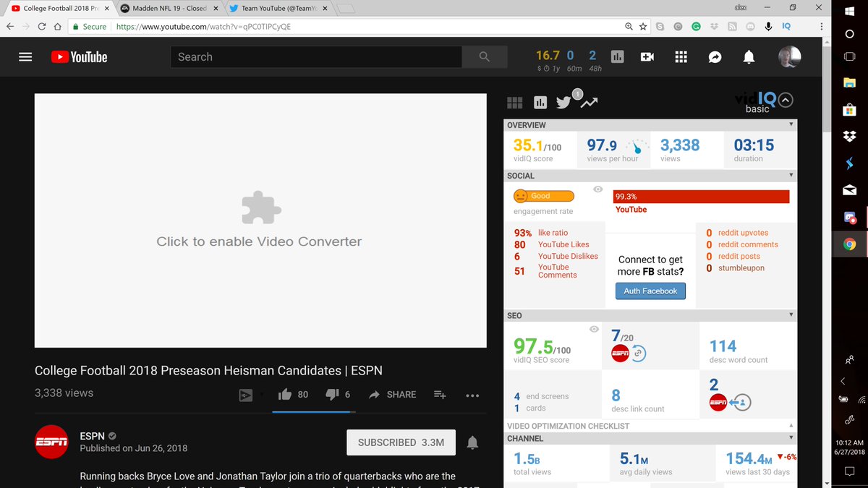The width and height of the screenshot is (868, 488).
Task: Collapse vidIQ panel with circled chevron
Action: (786, 100)
